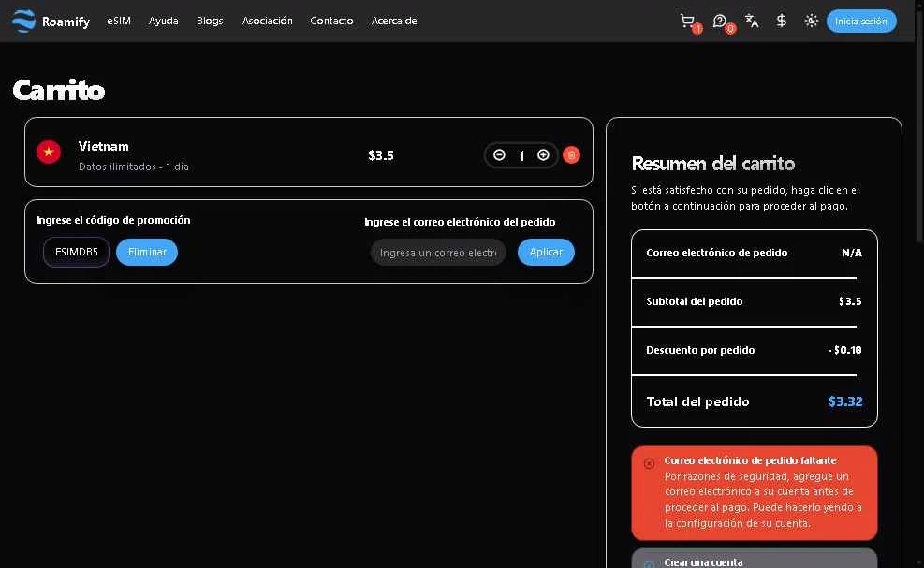
Task: Increase Vietnam plan quantity
Action: point(543,155)
